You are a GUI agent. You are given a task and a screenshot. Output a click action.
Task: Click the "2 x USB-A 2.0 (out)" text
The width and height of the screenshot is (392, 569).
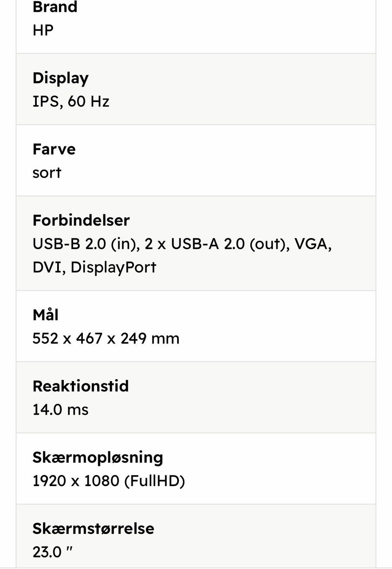[217, 244]
